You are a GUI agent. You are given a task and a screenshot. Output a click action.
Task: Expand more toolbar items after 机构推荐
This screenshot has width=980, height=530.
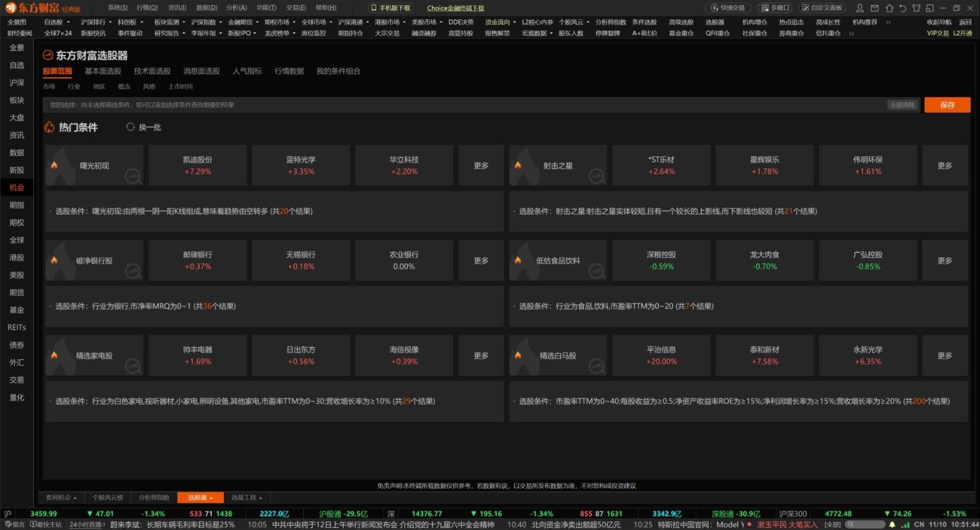(x=888, y=22)
